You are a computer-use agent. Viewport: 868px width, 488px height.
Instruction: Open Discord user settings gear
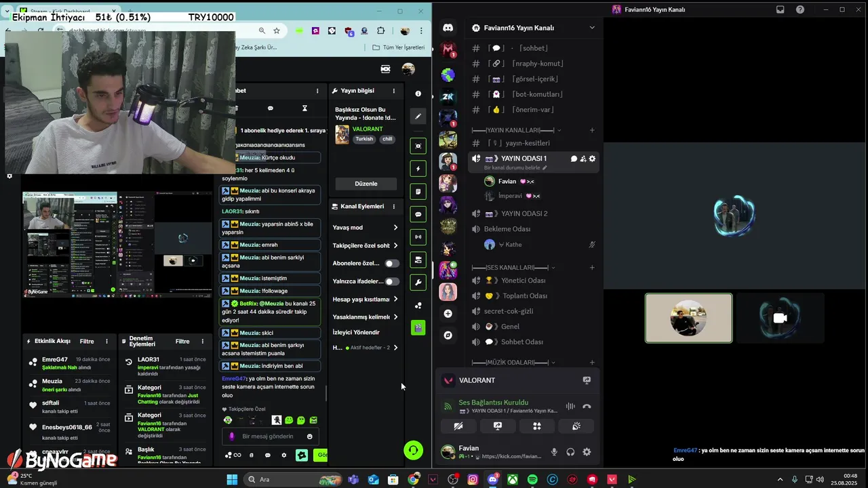point(587,452)
